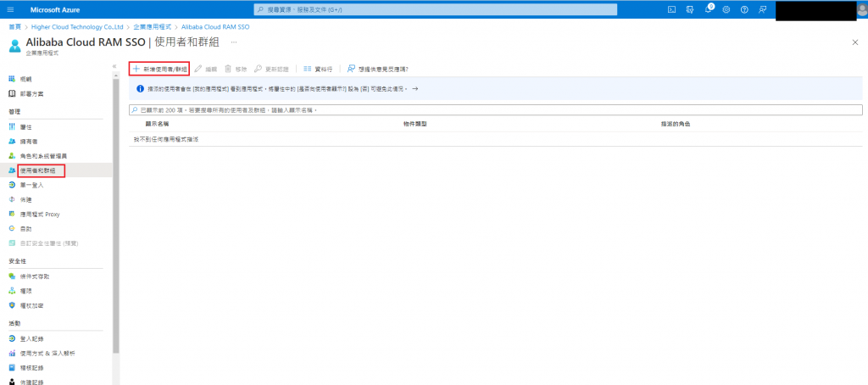The height and width of the screenshot is (385, 868).
Task: Click 新增使用者/群組 add button
Action: click(159, 70)
